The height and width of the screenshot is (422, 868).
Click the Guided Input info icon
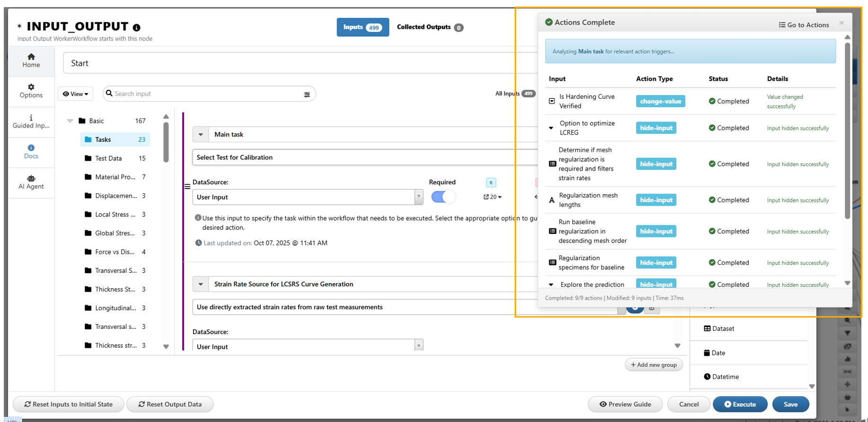point(31,118)
